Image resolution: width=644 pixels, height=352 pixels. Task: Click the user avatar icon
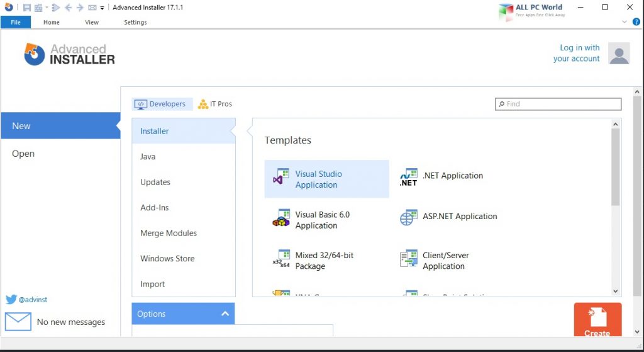tap(619, 53)
